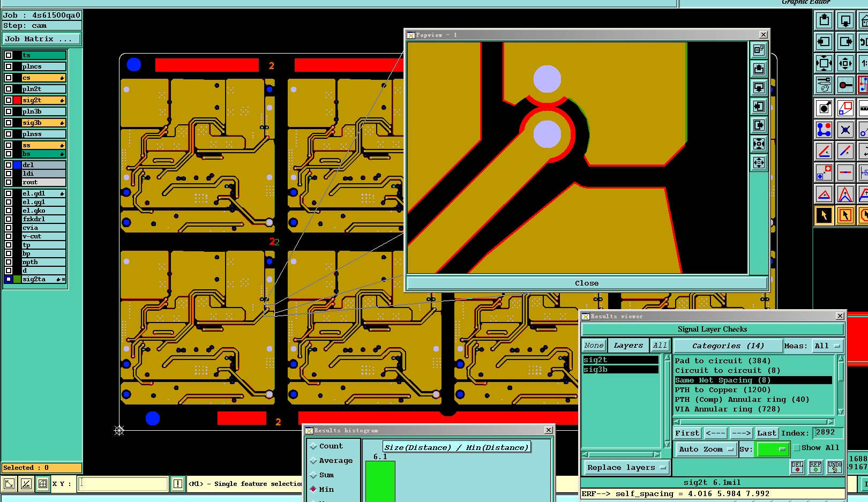The width and height of the screenshot is (868, 502).
Task: Click the Categories (14) header button
Action: (728, 346)
